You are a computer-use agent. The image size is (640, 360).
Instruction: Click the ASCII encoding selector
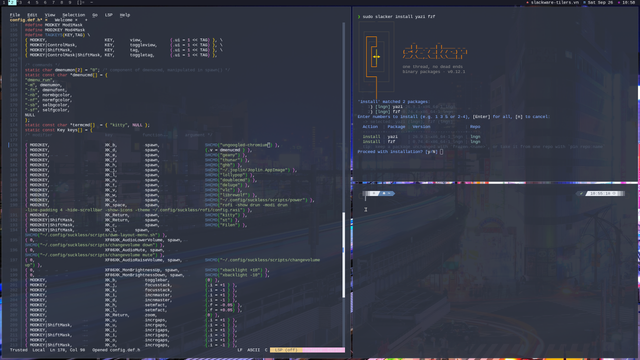pyautogui.click(x=253, y=350)
